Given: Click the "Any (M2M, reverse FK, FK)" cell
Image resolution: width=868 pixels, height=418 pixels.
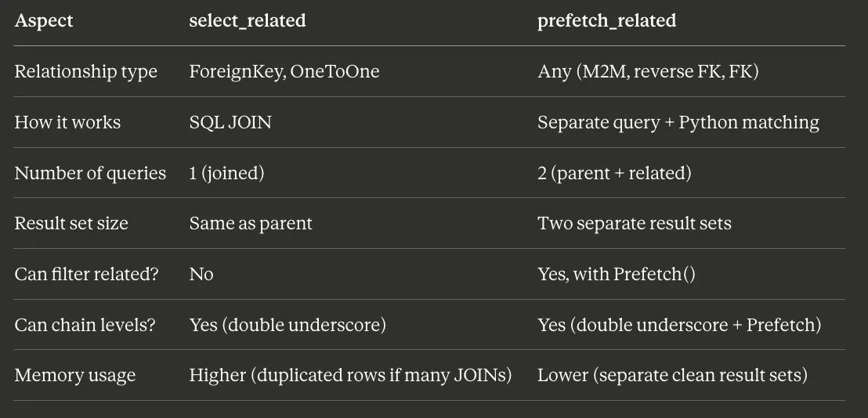Looking at the screenshot, I should point(648,72).
